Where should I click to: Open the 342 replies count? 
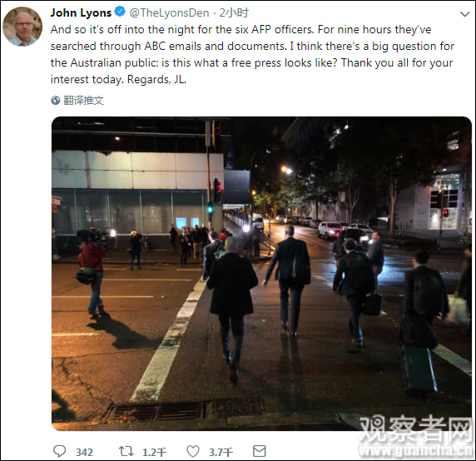pos(84,452)
